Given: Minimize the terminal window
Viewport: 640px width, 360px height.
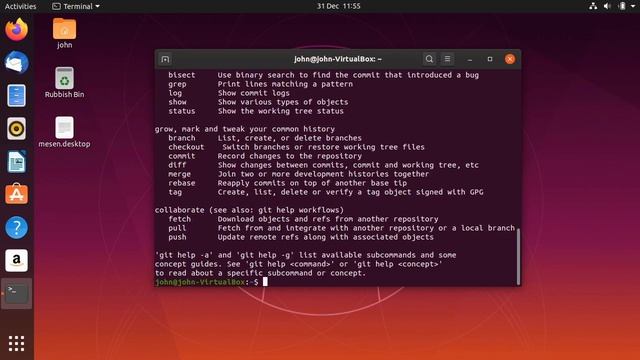Looking at the screenshot, I should (x=470, y=59).
